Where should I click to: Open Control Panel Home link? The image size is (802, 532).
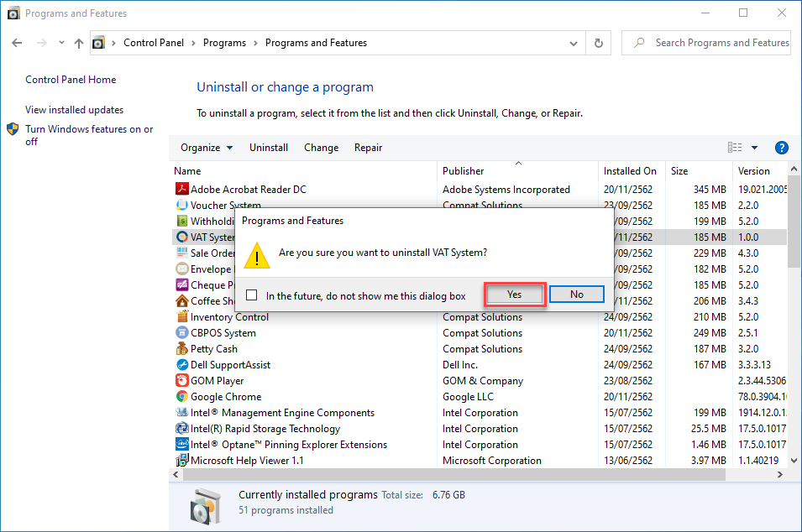tap(71, 80)
